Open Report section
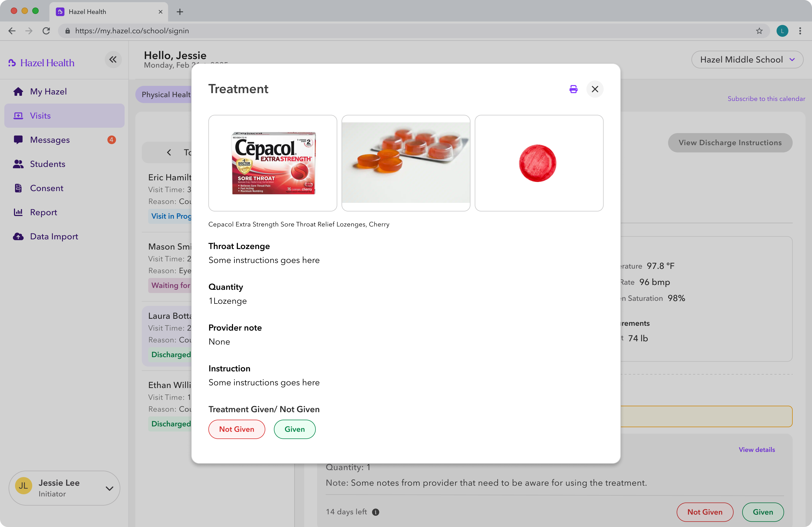Image resolution: width=812 pixels, height=527 pixels. pos(64,212)
